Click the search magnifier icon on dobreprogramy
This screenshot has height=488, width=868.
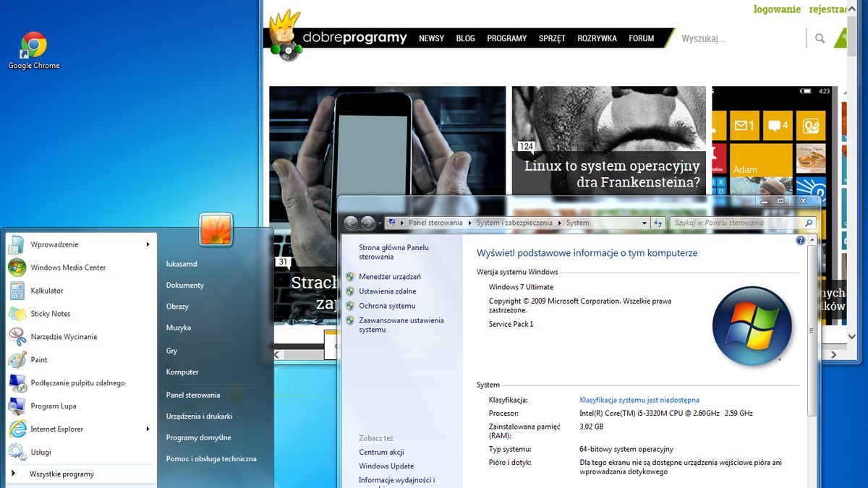(820, 38)
